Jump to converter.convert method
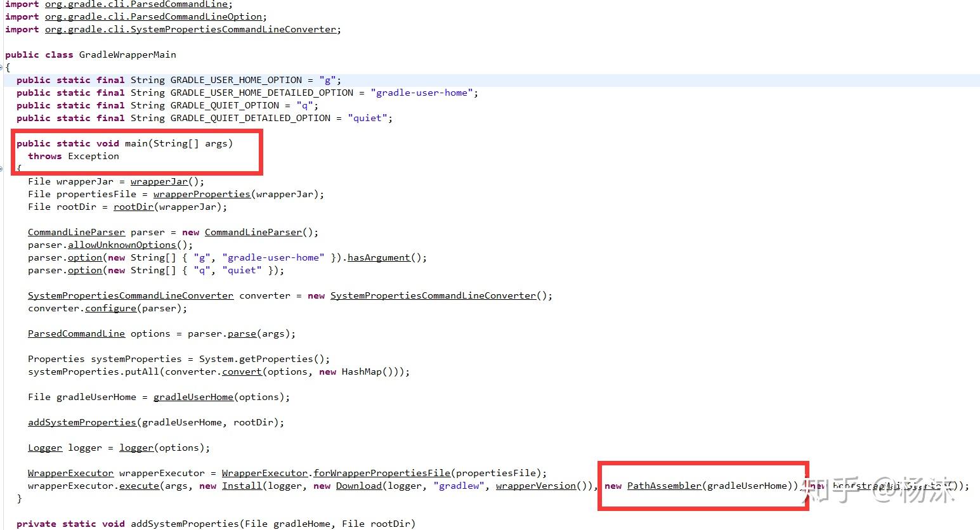 (242, 372)
